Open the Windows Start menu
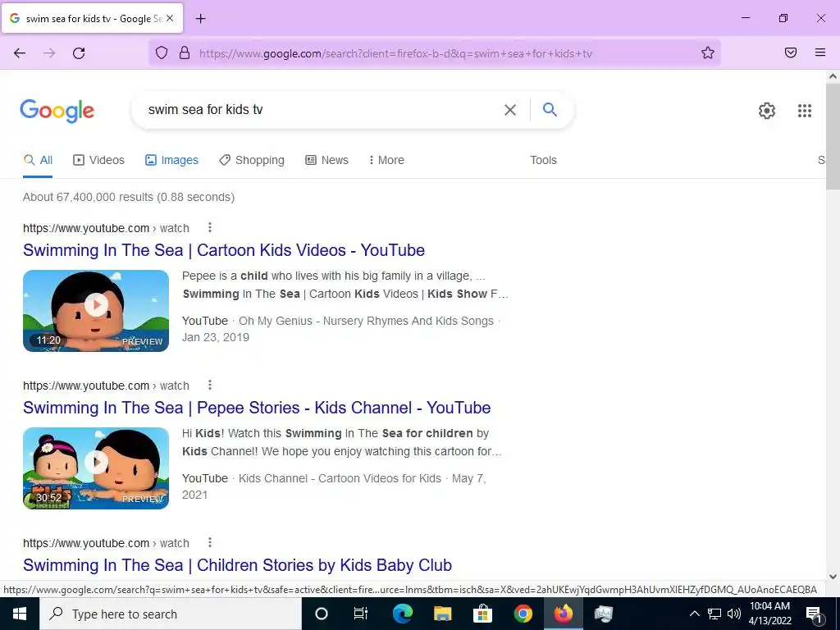The width and height of the screenshot is (840, 630). pos(20,614)
